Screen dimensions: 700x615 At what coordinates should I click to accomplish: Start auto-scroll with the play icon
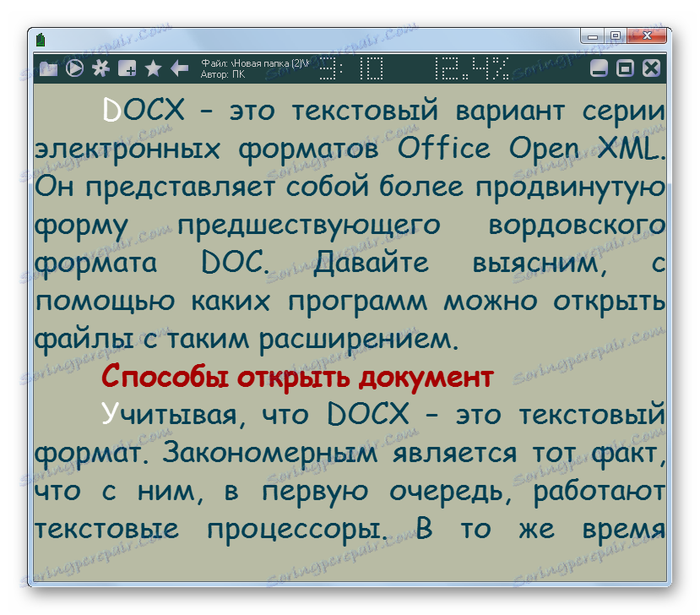pyautogui.click(x=74, y=68)
